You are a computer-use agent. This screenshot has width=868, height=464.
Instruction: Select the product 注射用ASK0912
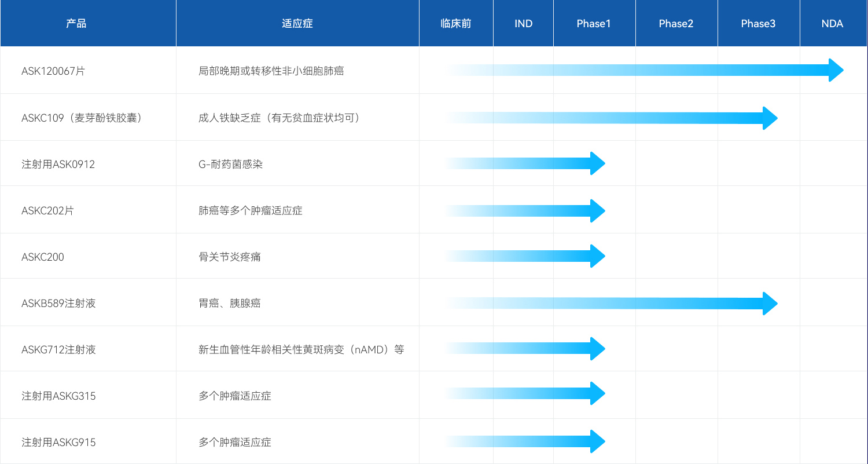click(x=58, y=165)
